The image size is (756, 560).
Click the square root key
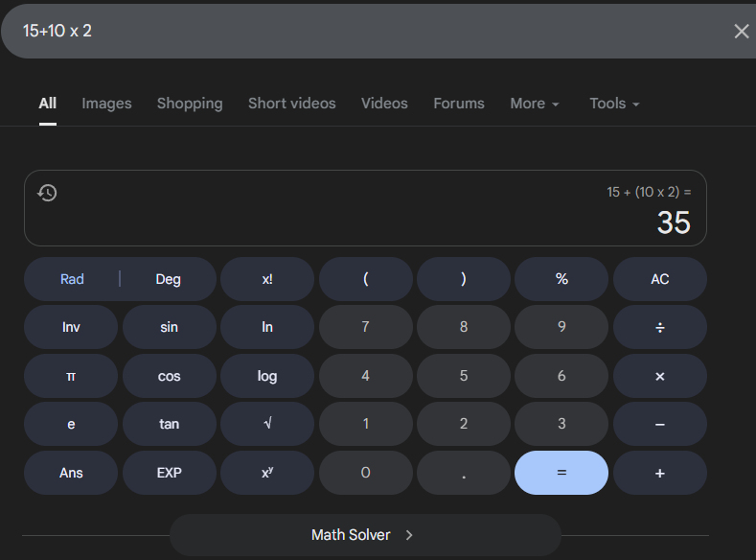pyautogui.click(x=267, y=424)
